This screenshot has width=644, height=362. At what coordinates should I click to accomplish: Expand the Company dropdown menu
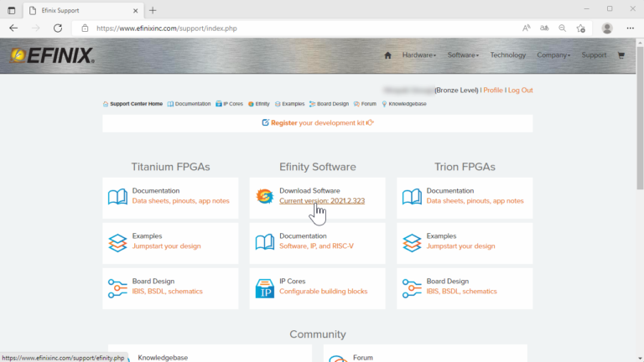tap(553, 55)
